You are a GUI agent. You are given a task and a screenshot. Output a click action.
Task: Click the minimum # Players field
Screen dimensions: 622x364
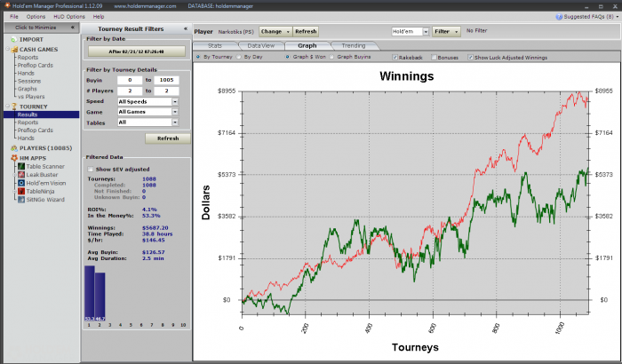[130, 91]
